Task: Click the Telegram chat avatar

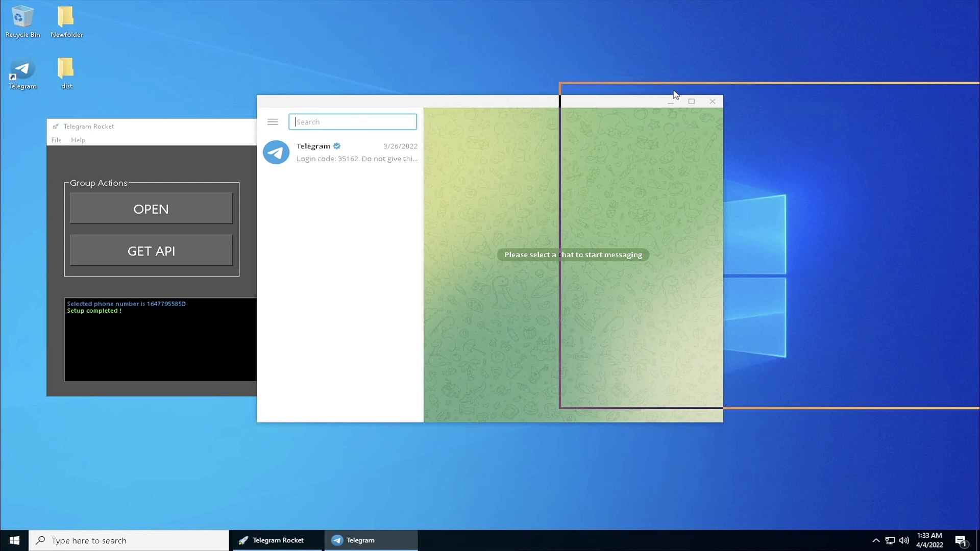Action: click(276, 152)
